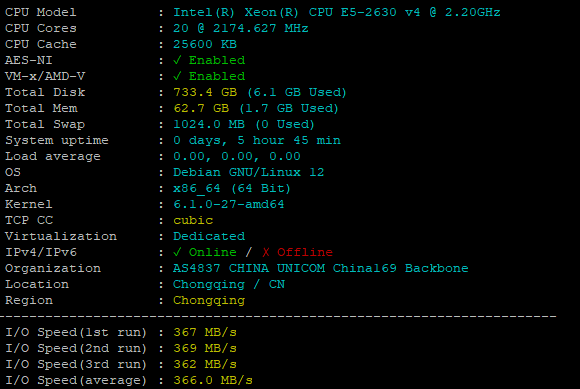Image resolution: width=580 pixels, height=389 pixels.
Task: Select the Total Disk value 733.4 GB
Action: coord(205,92)
